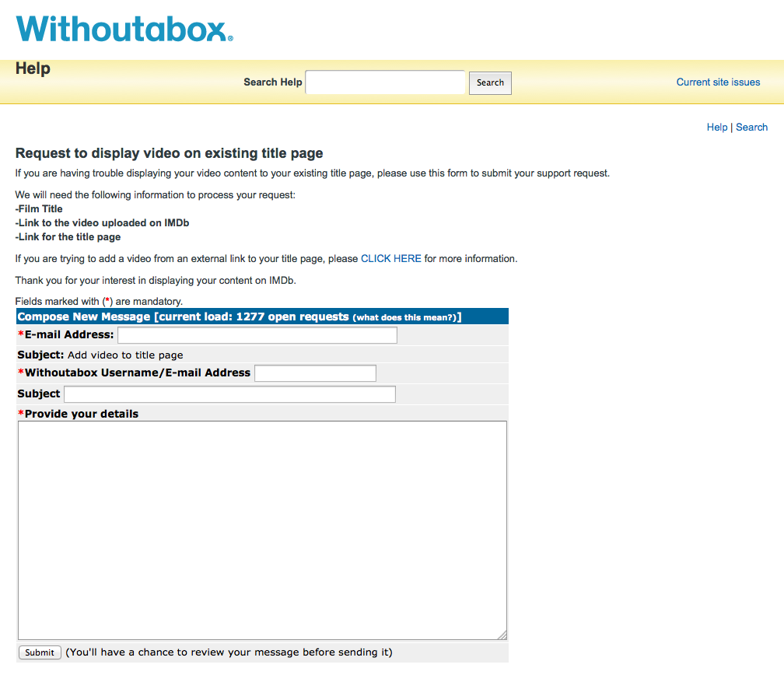This screenshot has width=784, height=696.
Task: Focus the Withoutabox Username/E-mail Address field
Action: [x=316, y=373]
